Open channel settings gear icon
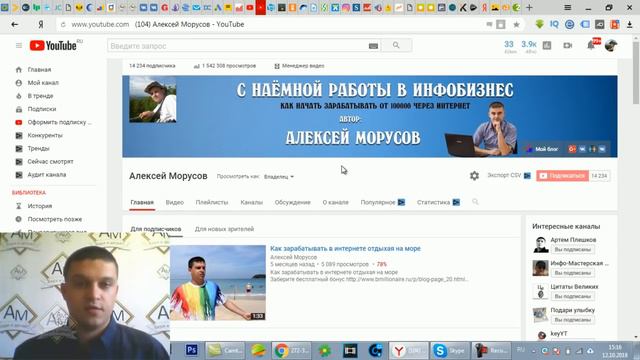640x360 pixels. coord(474,176)
